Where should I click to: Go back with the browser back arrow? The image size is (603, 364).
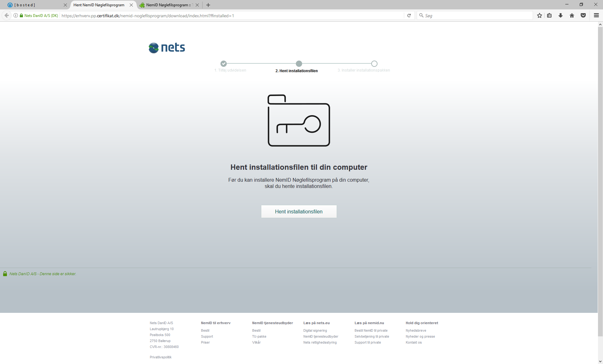coord(7,15)
